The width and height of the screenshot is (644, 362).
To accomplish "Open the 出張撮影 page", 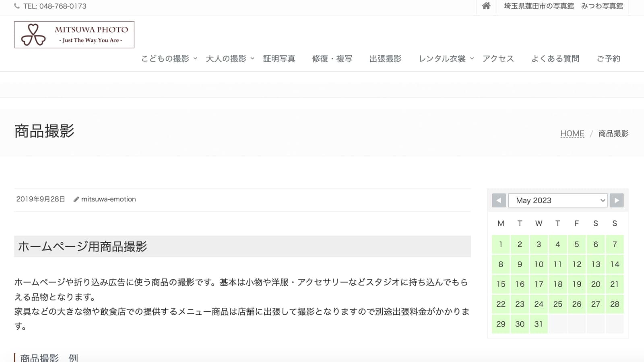I will 385,59.
